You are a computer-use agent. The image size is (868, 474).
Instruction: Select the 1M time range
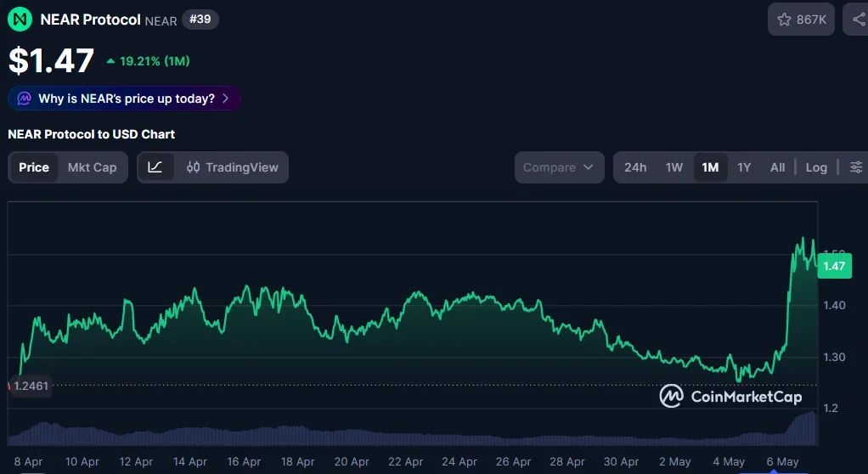pyautogui.click(x=710, y=167)
